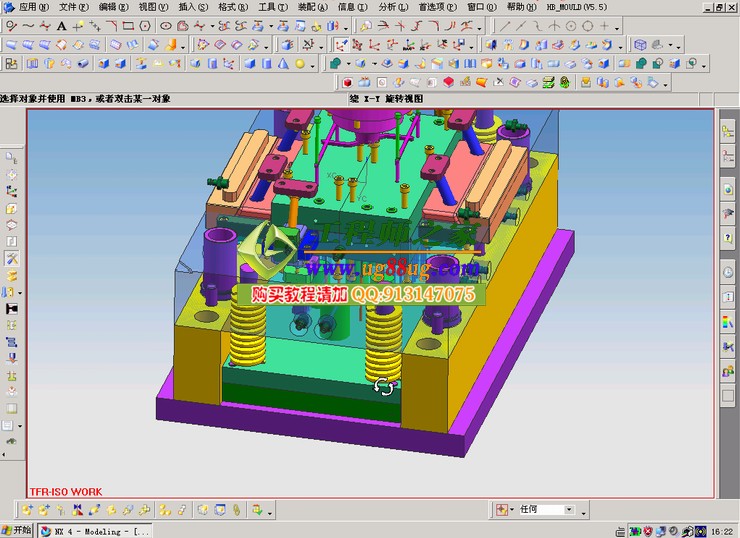Select the Rectangle curve tool
The image size is (740, 538).
point(128,25)
